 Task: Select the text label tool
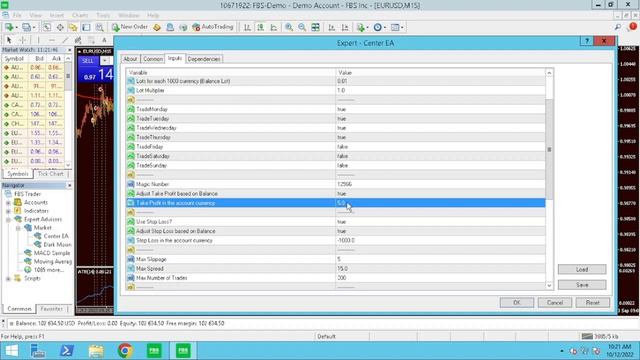(104, 40)
